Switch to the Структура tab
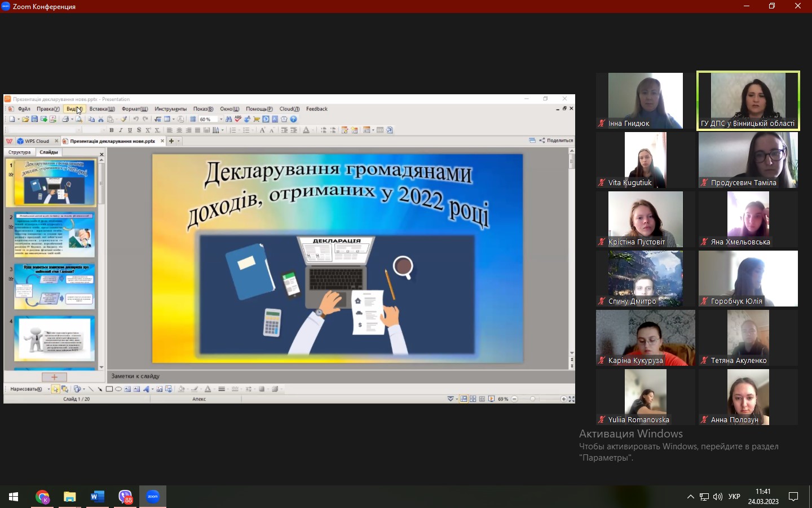The width and height of the screenshot is (812, 508). (x=20, y=152)
